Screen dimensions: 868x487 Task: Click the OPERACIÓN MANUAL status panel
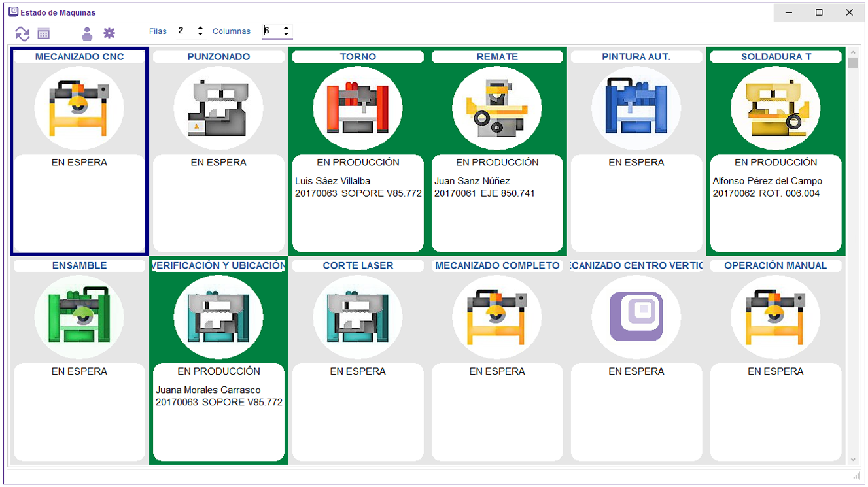pos(776,412)
